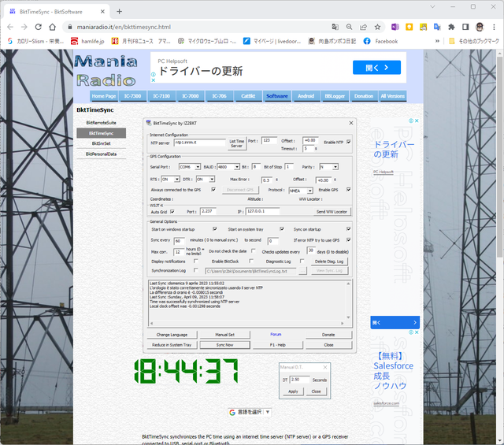The height and width of the screenshot is (445, 504).
Task: Toggle the Enable NTP checkbox
Action: pos(348,142)
